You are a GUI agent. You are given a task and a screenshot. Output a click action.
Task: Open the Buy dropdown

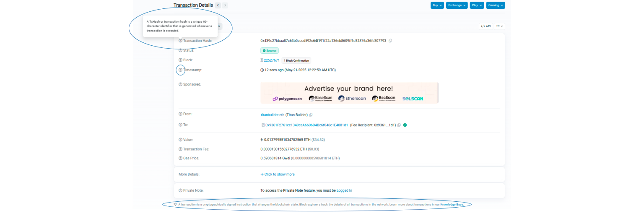[437, 5]
